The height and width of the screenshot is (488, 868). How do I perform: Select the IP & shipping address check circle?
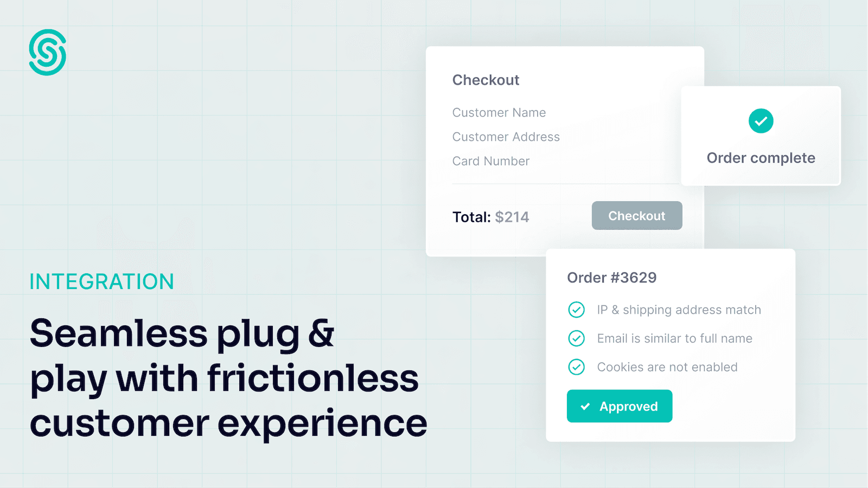pyautogui.click(x=576, y=310)
